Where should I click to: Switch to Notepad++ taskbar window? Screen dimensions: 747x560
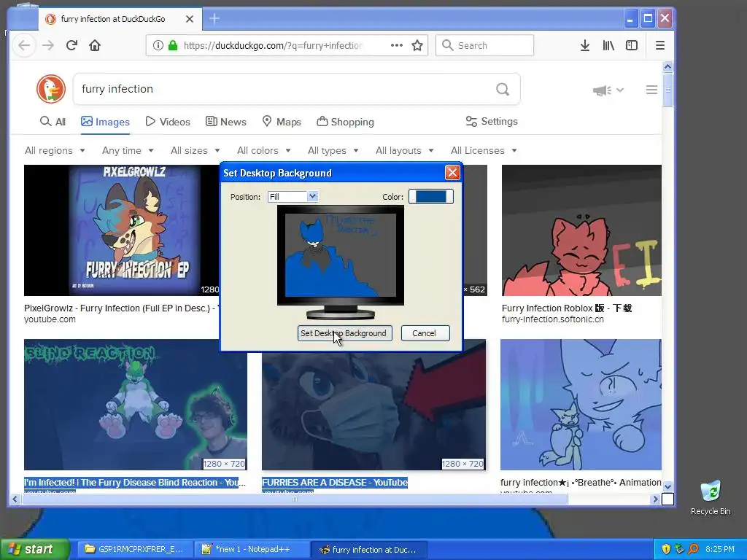point(252,549)
